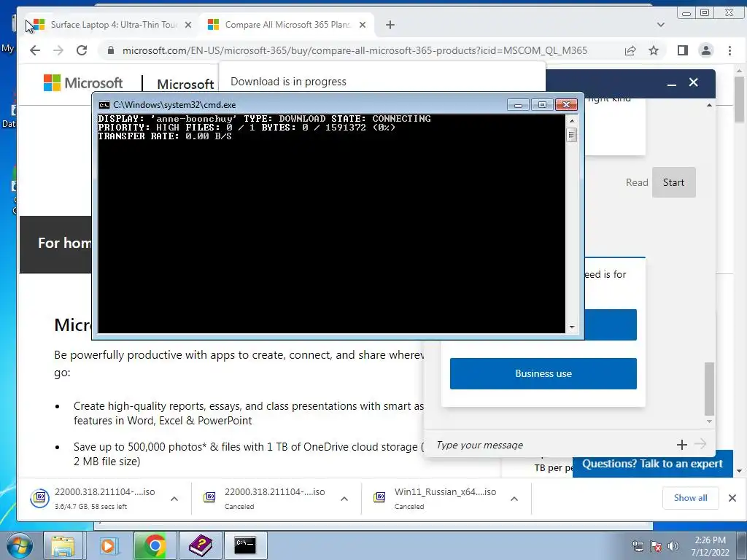The width and height of the screenshot is (747, 560).
Task: Open tab search chevron
Action: click(x=661, y=25)
